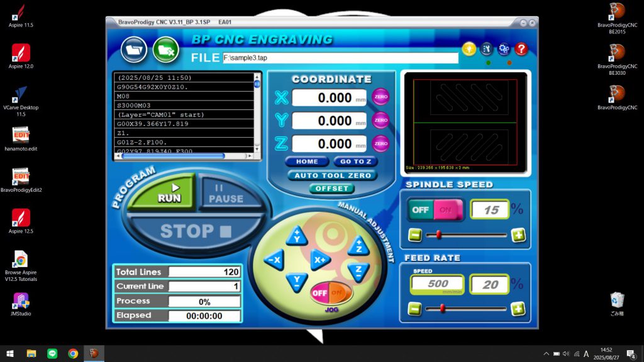
Task: Click the HOME button
Action: point(307,162)
